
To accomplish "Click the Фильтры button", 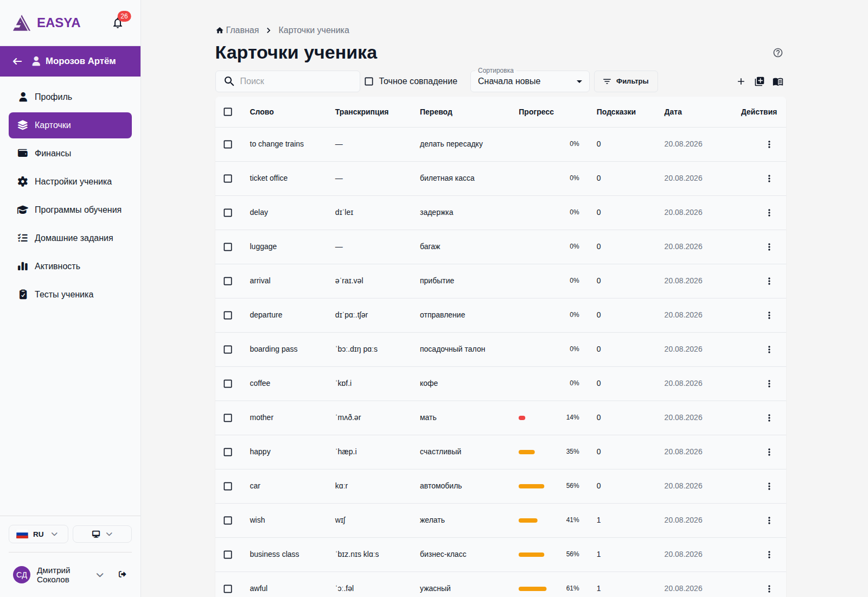I will point(626,81).
